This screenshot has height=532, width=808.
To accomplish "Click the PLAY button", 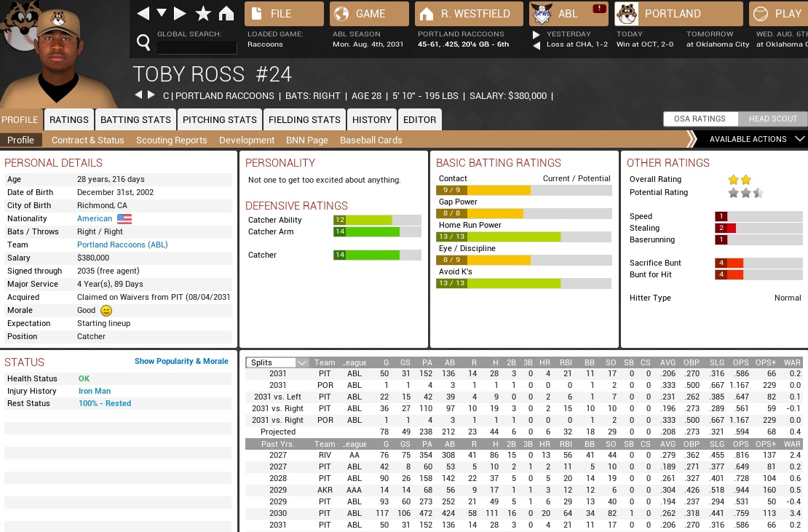I will coord(777,14).
